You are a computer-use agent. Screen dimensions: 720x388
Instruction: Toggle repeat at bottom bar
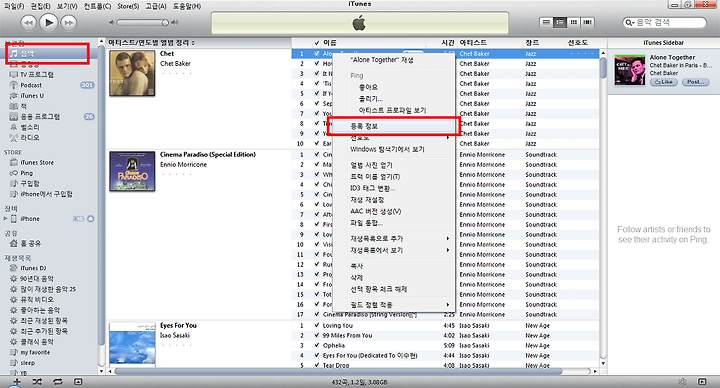(58, 382)
